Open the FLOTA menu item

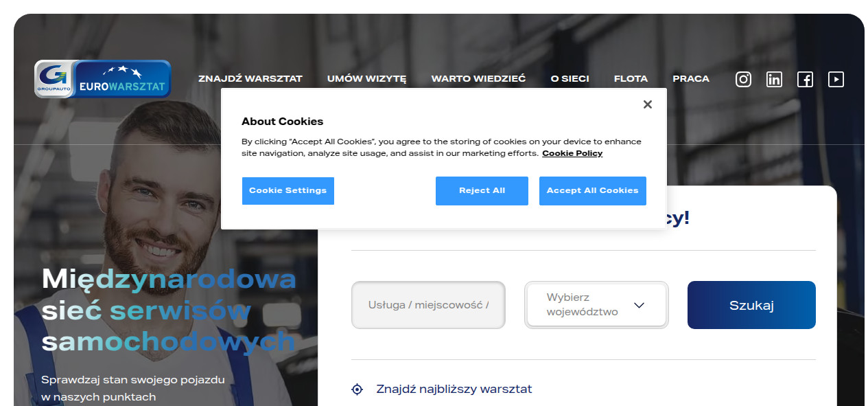[631, 79]
